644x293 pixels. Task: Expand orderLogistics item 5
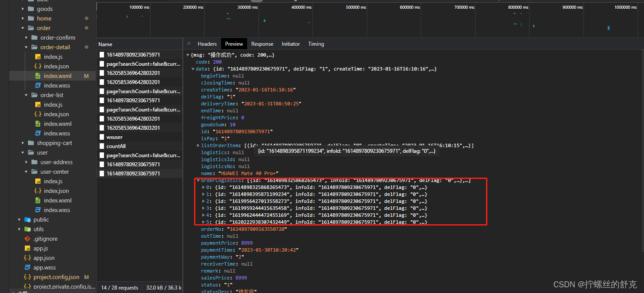tap(203, 222)
